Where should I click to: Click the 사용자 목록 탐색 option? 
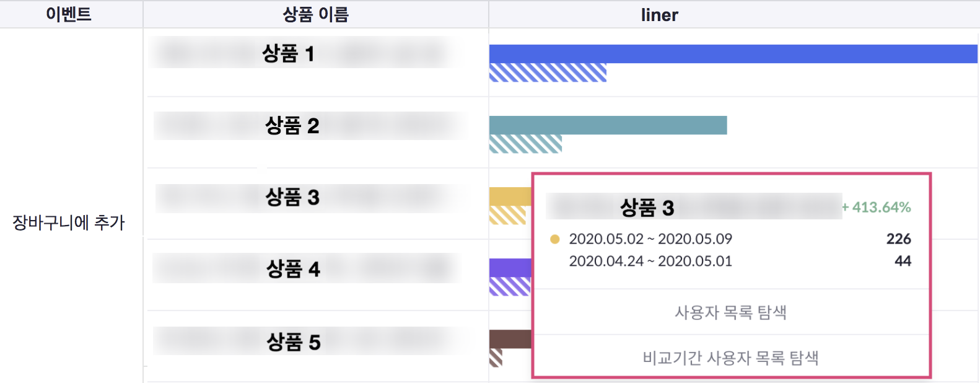731,312
